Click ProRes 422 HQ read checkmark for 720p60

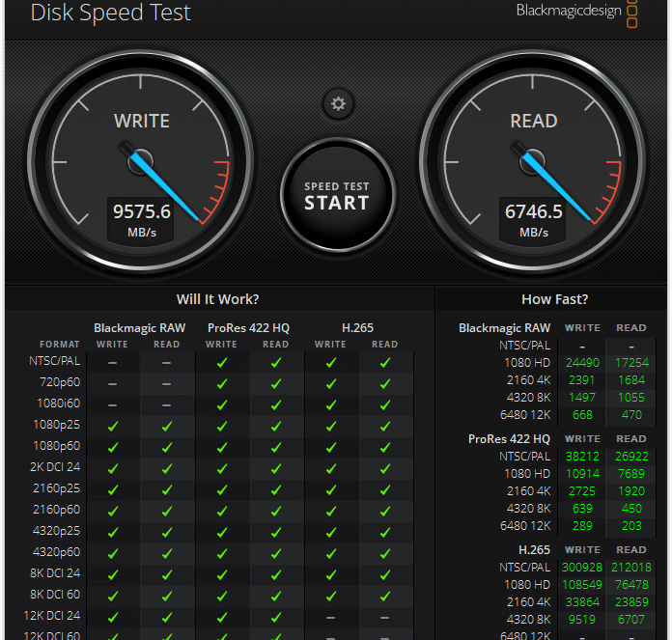click(276, 384)
